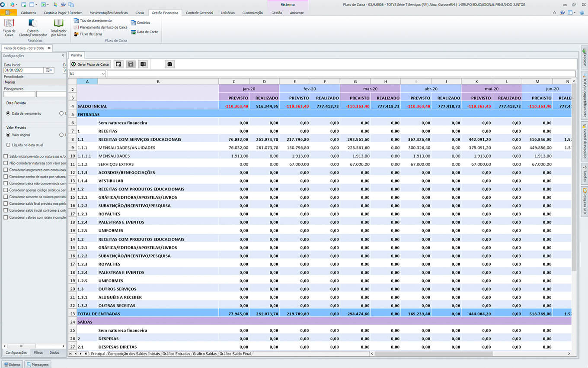Open the Data Inicial calendar dropdown
This screenshot has width=588, height=368.
pos(50,70)
